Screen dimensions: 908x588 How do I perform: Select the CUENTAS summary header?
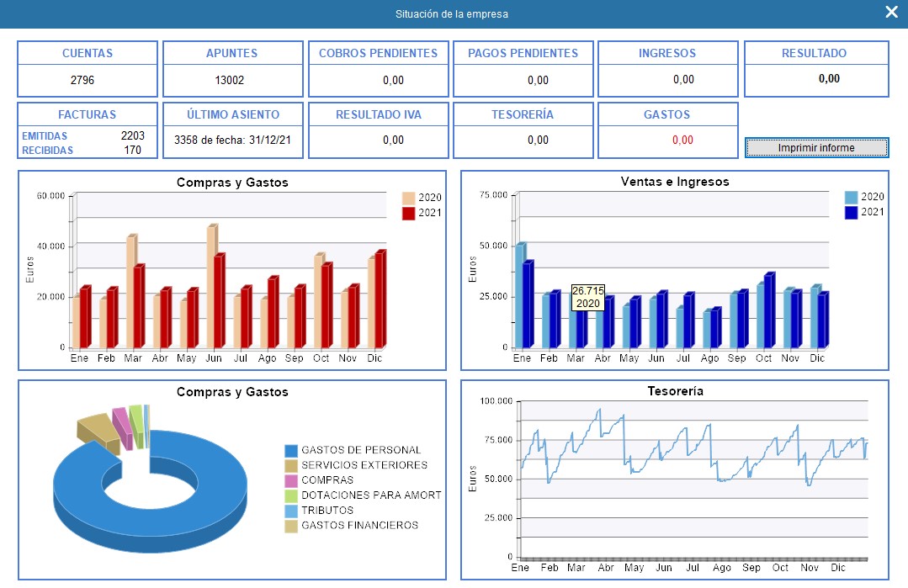click(88, 53)
